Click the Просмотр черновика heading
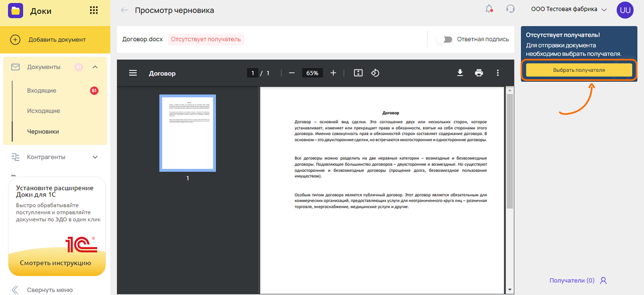This screenshot has height=295, width=644. point(174,10)
